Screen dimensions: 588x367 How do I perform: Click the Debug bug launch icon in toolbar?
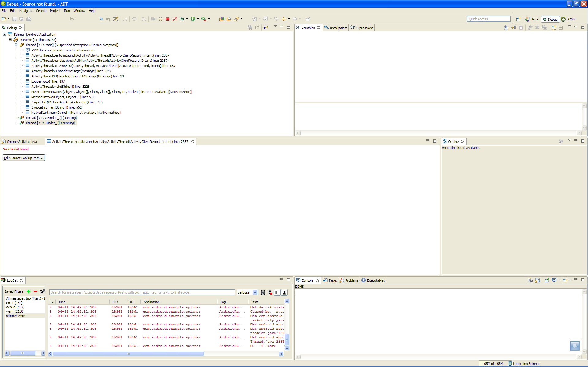coord(182,19)
